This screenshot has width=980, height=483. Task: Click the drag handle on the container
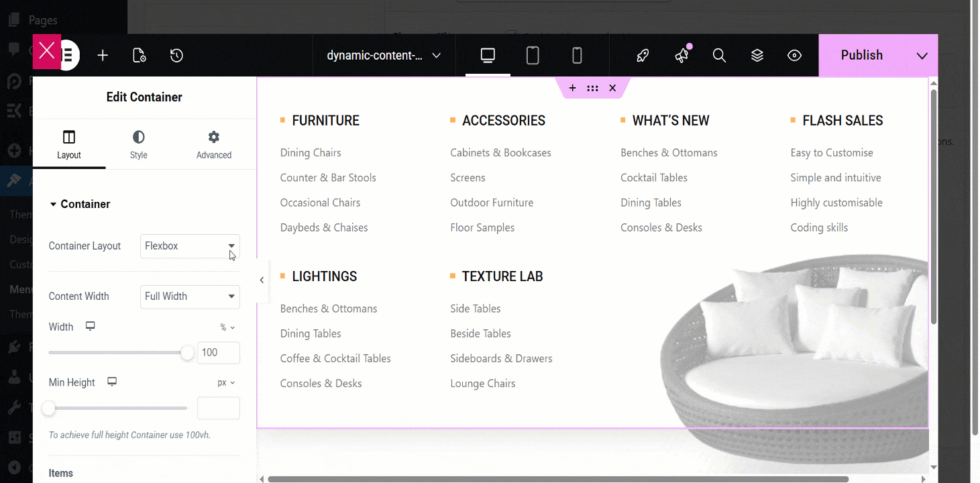tap(592, 88)
